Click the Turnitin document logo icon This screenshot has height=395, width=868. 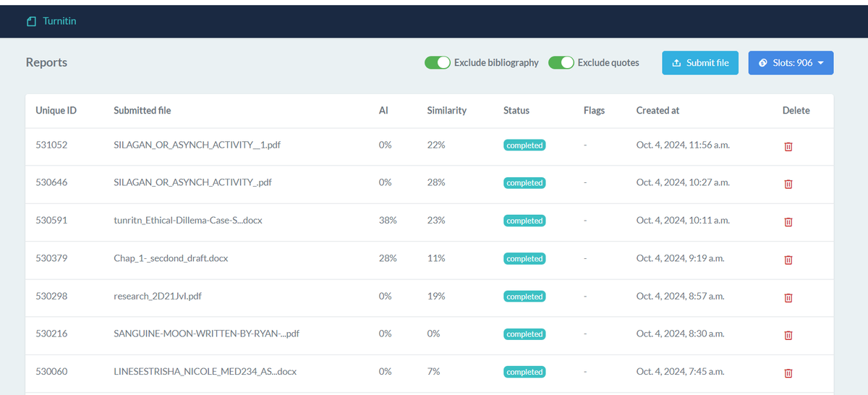31,22
